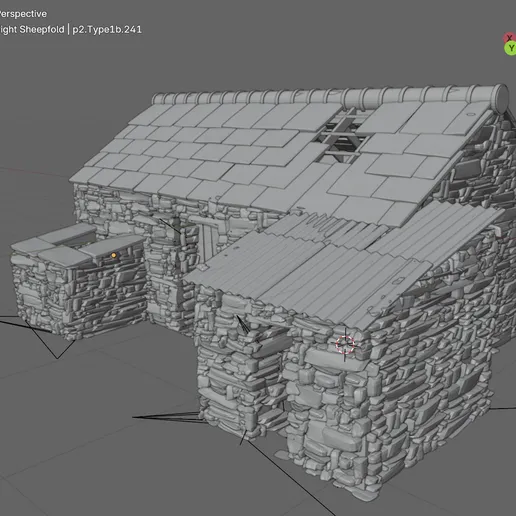The image size is (516, 516).
Task: Click the red-white 3D cursor on the wall
Action: (x=345, y=344)
